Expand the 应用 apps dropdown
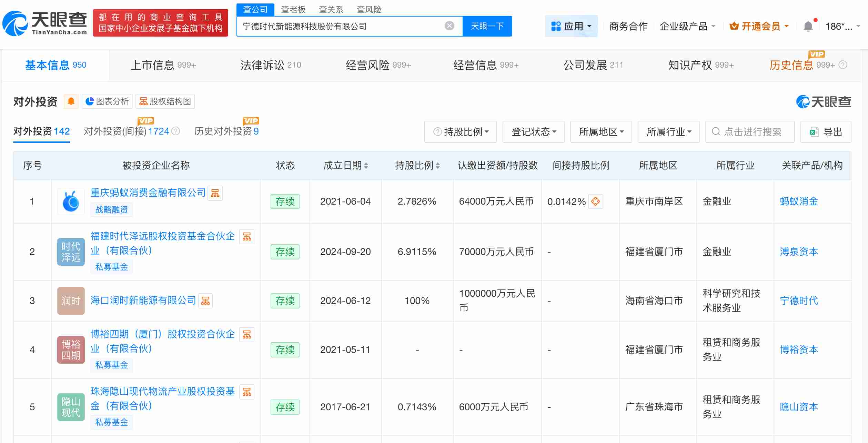868x443 pixels. [571, 26]
